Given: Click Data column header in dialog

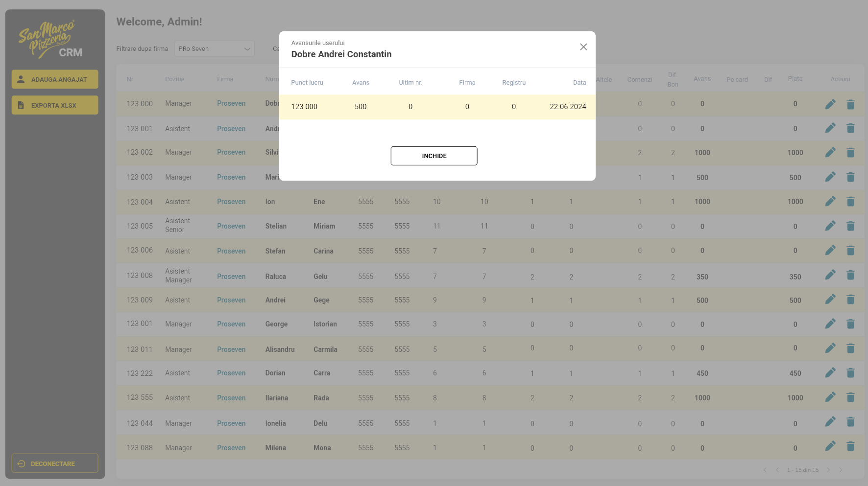Looking at the screenshot, I should (579, 82).
